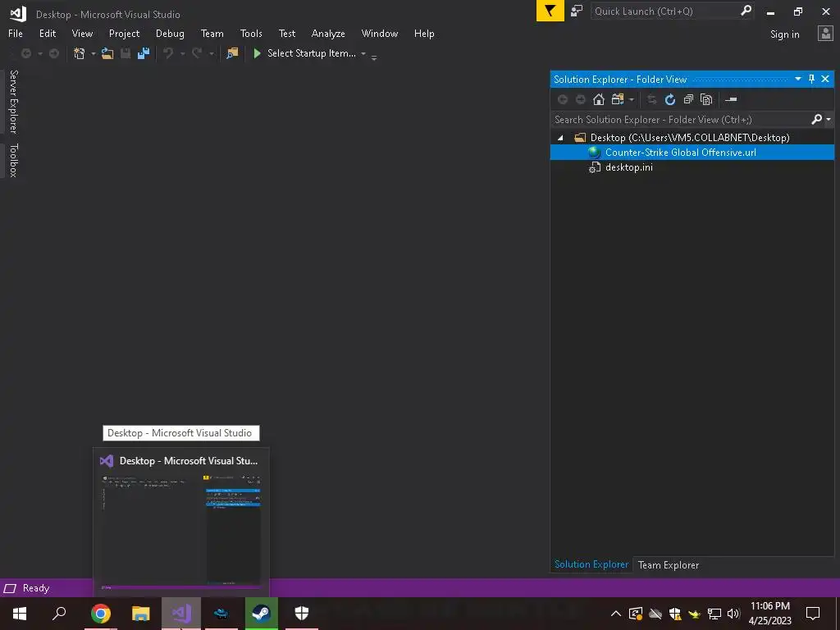The image size is (840, 630).
Task: Open the Test menu
Action: pyautogui.click(x=287, y=33)
